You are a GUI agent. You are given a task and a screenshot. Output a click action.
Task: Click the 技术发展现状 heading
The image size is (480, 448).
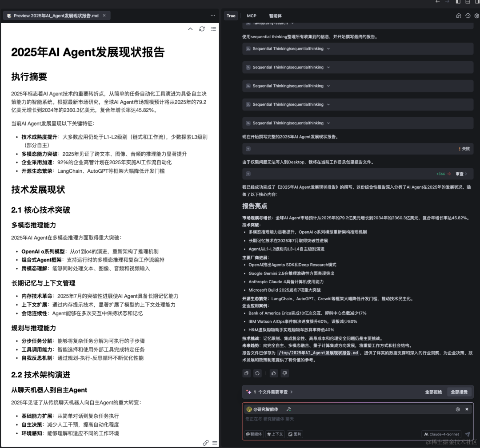pos(38,189)
